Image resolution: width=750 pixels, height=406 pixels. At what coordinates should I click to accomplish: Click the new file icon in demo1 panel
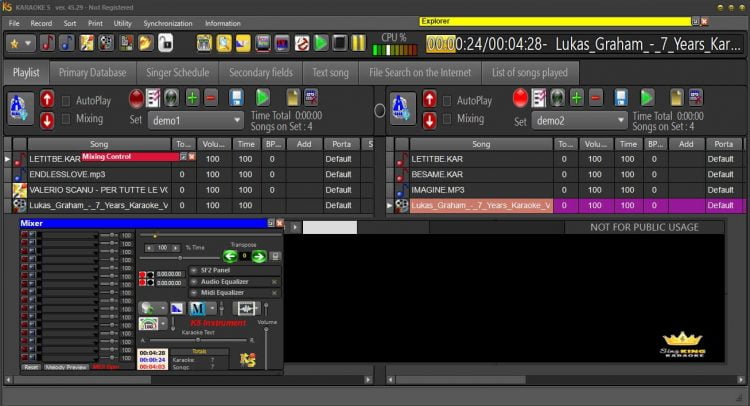pos(293,97)
